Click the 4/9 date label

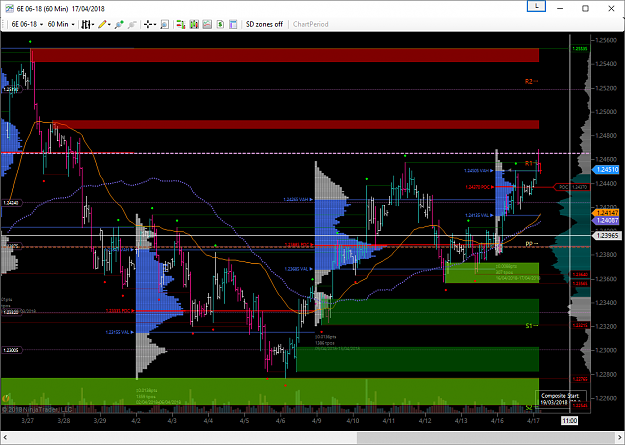pyautogui.click(x=317, y=420)
